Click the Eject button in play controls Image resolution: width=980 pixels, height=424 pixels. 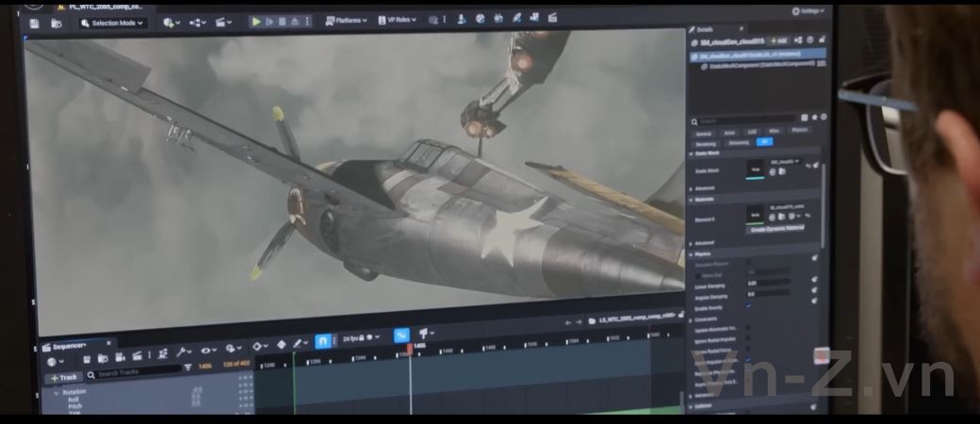[294, 22]
